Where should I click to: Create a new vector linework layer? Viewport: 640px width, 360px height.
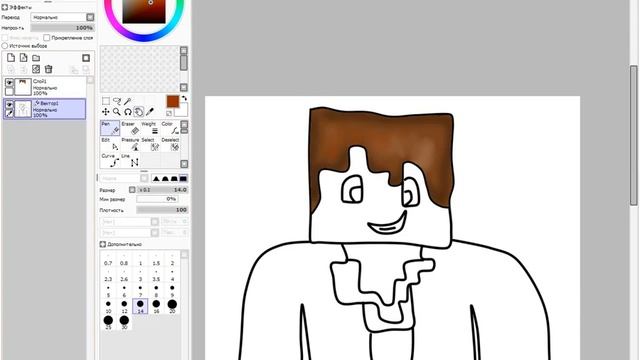click(24, 58)
